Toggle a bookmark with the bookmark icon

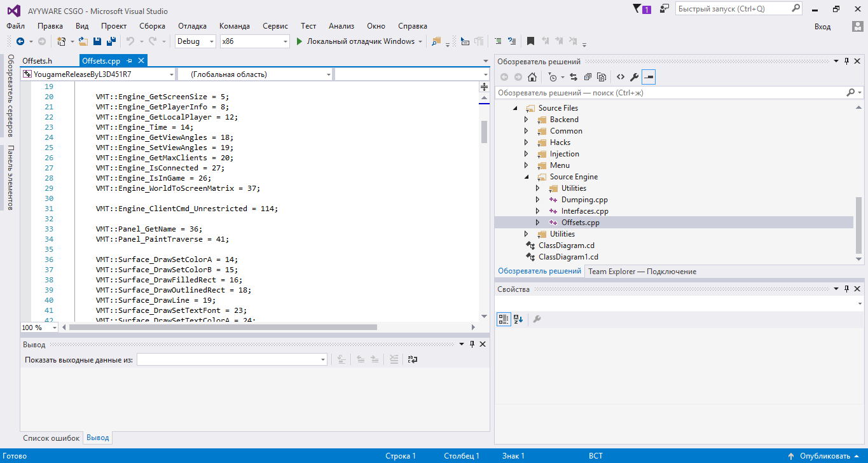(530, 41)
